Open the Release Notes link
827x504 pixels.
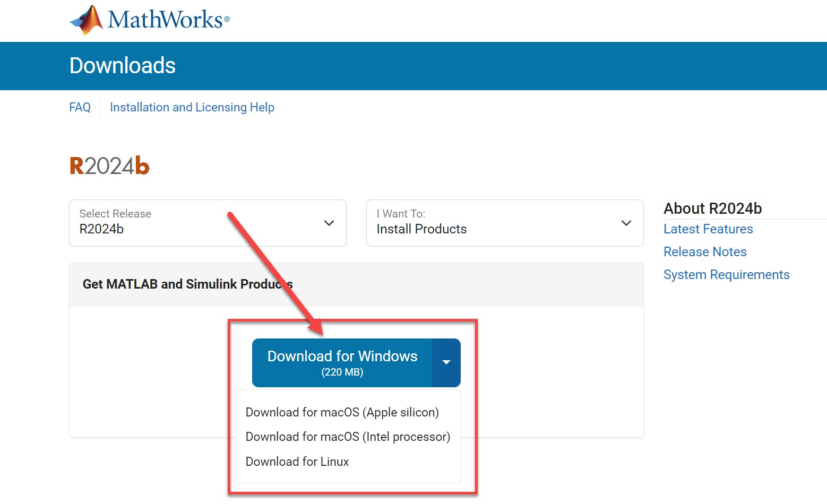pyautogui.click(x=705, y=252)
